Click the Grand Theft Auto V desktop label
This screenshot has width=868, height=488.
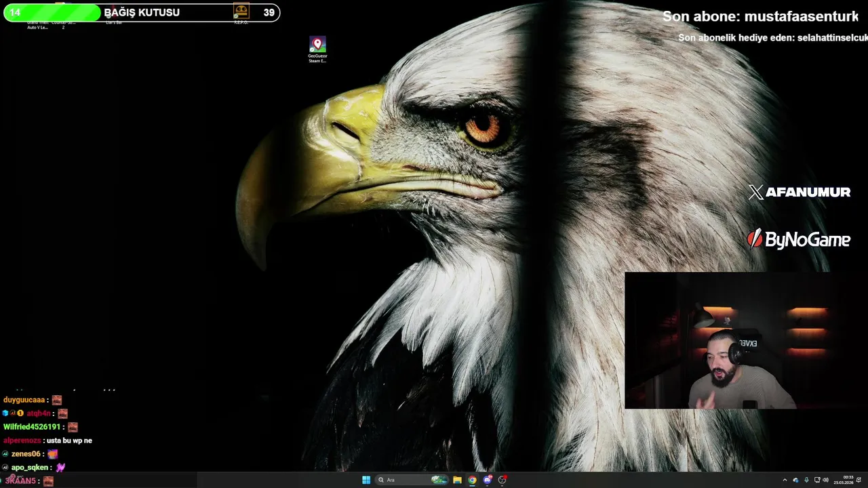point(37,25)
